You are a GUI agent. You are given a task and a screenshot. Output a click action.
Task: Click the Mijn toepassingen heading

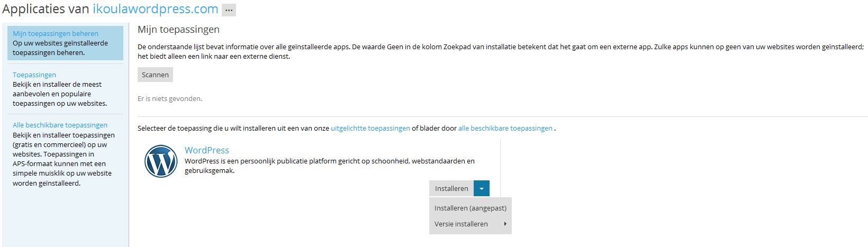(178, 30)
